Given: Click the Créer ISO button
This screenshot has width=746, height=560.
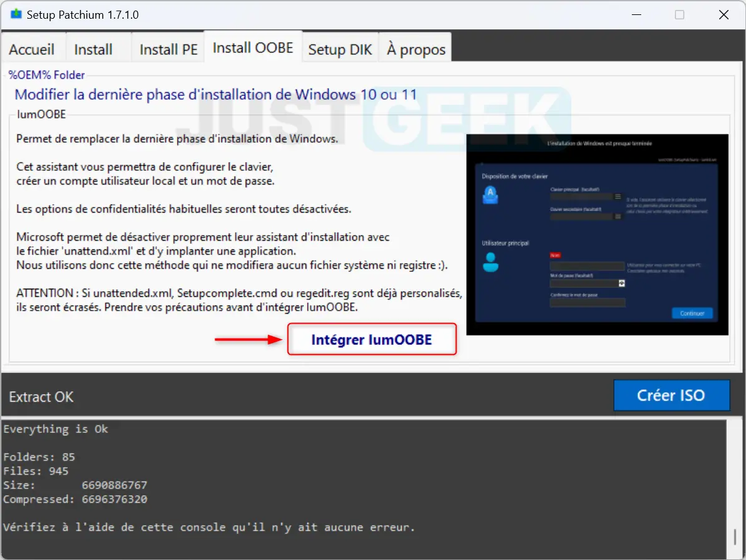Looking at the screenshot, I should 671,395.
